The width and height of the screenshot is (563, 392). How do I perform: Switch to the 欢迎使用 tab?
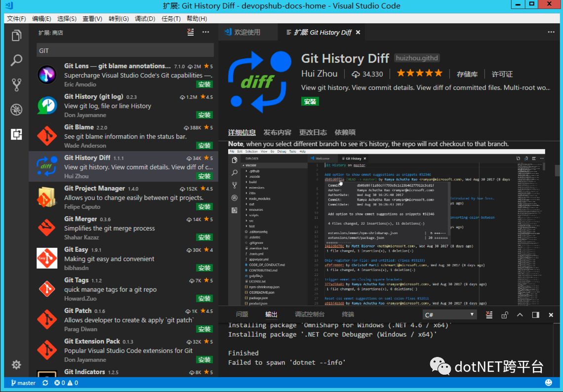pyautogui.click(x=248, y=32)
